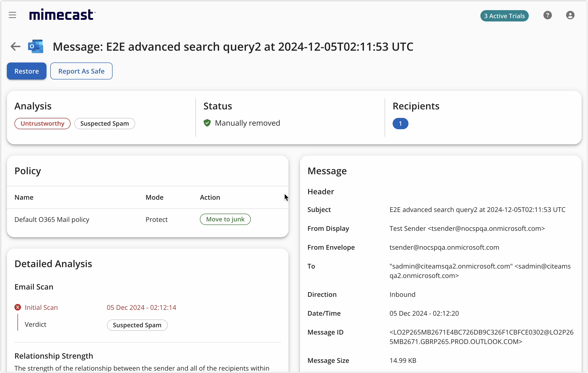Open the hamburger navigation menu
The height and width of the screenshot is (373, 588).
point(13,15)
